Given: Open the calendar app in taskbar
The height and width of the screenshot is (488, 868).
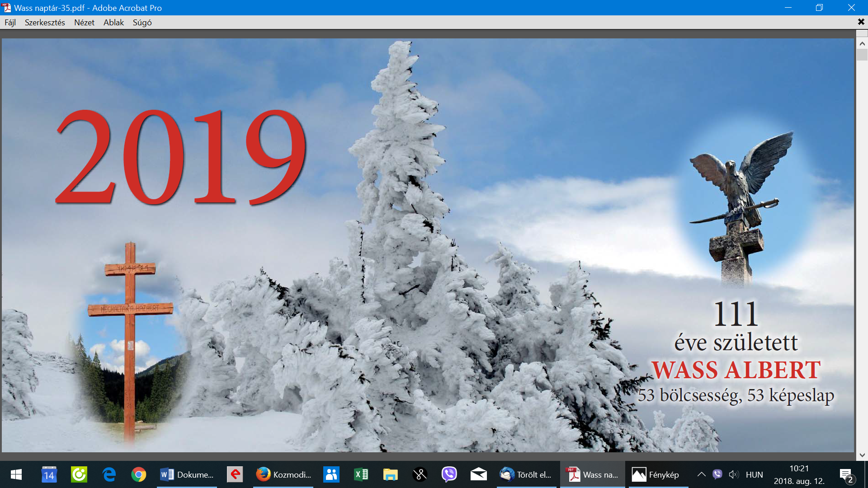Looking at the screenshot, I should tap(49, 474).
